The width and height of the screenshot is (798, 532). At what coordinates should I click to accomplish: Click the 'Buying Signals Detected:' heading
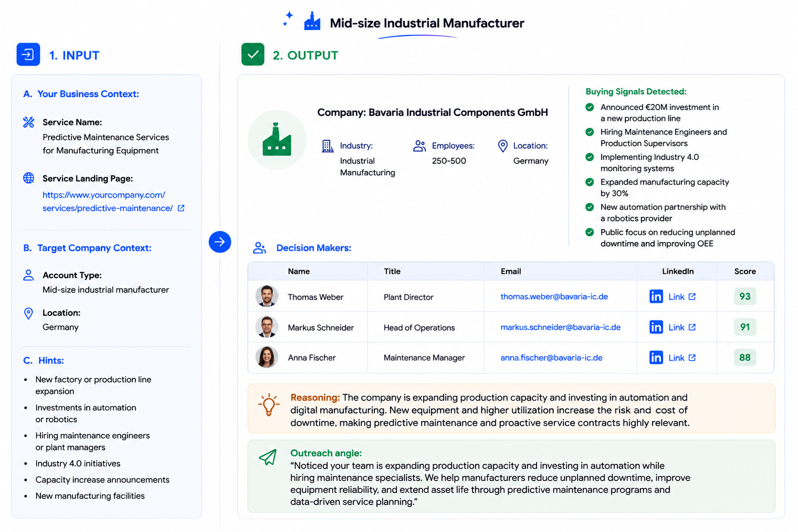[x=636, y=91]
